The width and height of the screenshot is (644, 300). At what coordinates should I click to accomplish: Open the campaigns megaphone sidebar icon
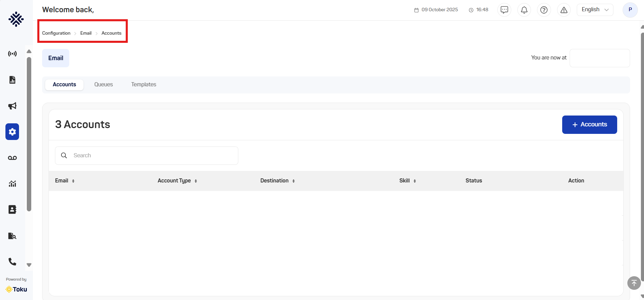click(12, 106)
